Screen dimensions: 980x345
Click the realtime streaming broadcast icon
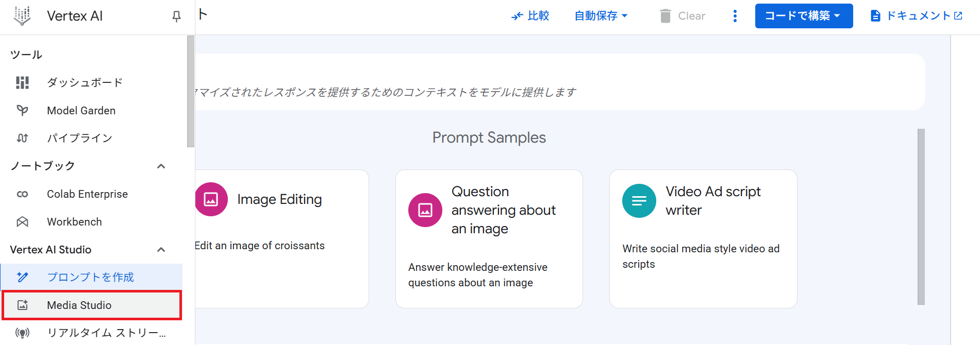pyautogui.click(x=22, y=333)
